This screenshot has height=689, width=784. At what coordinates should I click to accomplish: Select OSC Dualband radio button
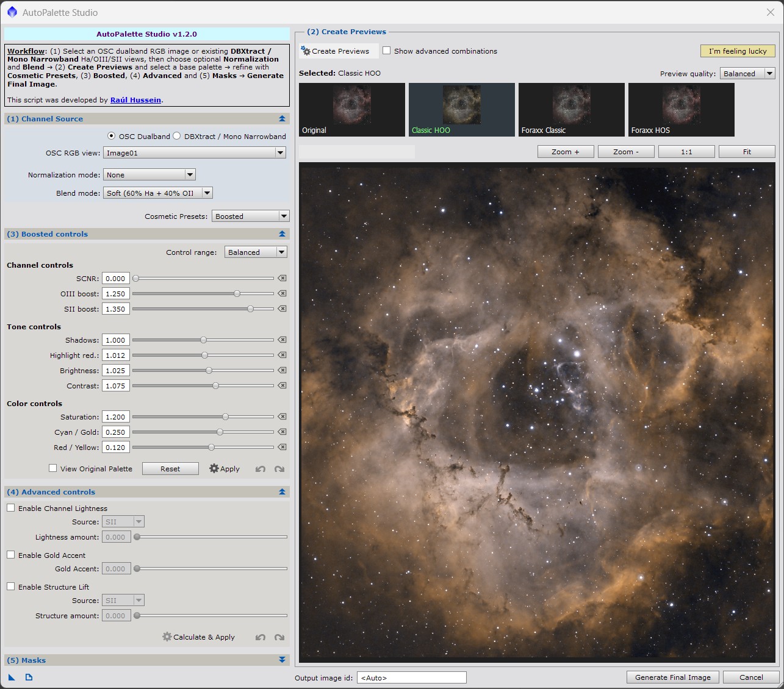click(x=111, y=136)
